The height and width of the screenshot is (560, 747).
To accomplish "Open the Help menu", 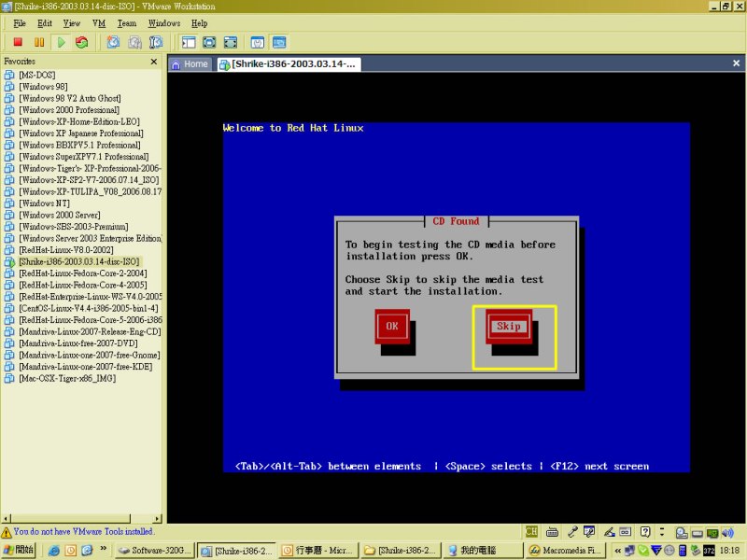I will point(199,23).
